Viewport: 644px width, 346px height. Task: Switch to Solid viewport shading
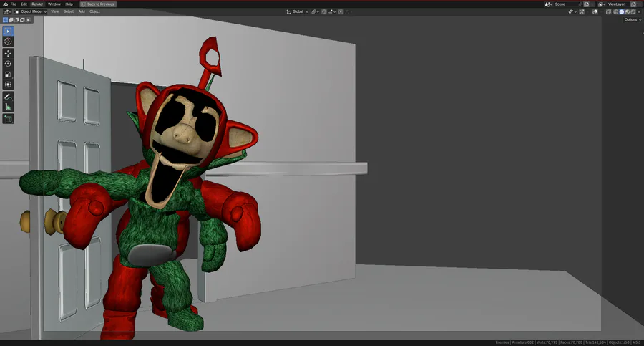click(621, 12)
